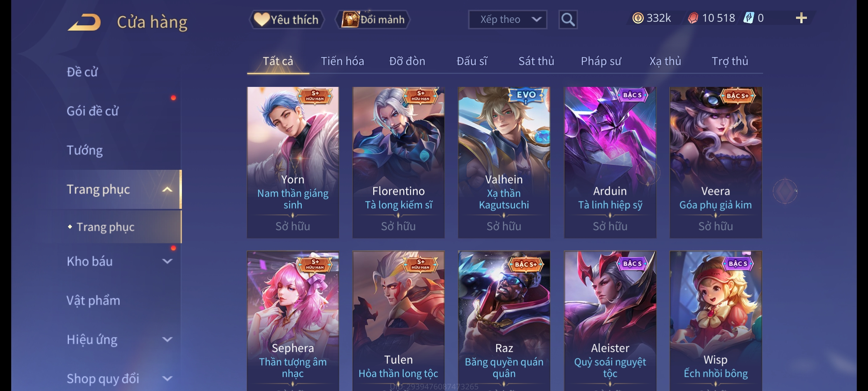Collapse the Trang phục sidebar section
This screenshot has height=391, width=868.
pyautogui.click(x=167, y=190)
